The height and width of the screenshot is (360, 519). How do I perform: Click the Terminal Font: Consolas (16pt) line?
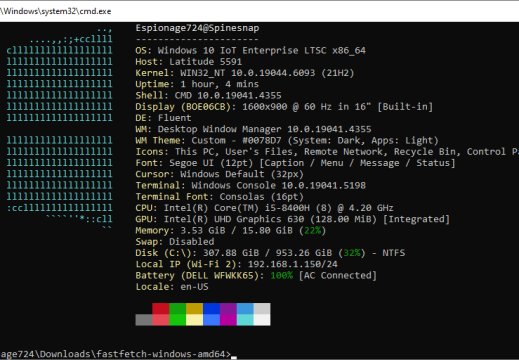pyautogui.click(x=220, y=197)
